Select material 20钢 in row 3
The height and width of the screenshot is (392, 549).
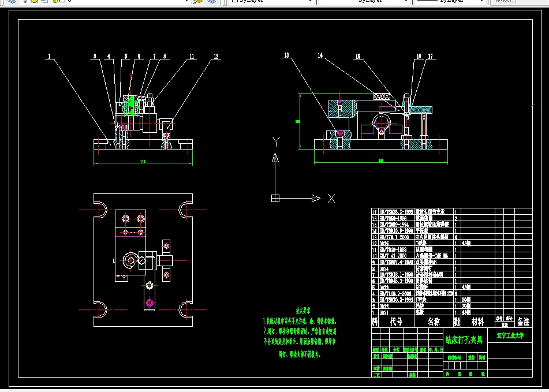(x=466, y=300)
